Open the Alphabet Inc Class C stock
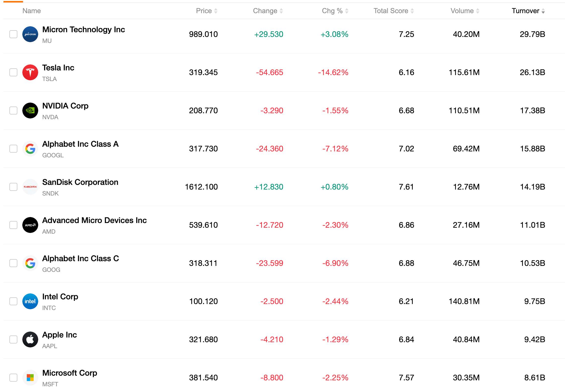The height and width of the screenshot is (392, 565). pyautogui.click(x=81, y=258)
